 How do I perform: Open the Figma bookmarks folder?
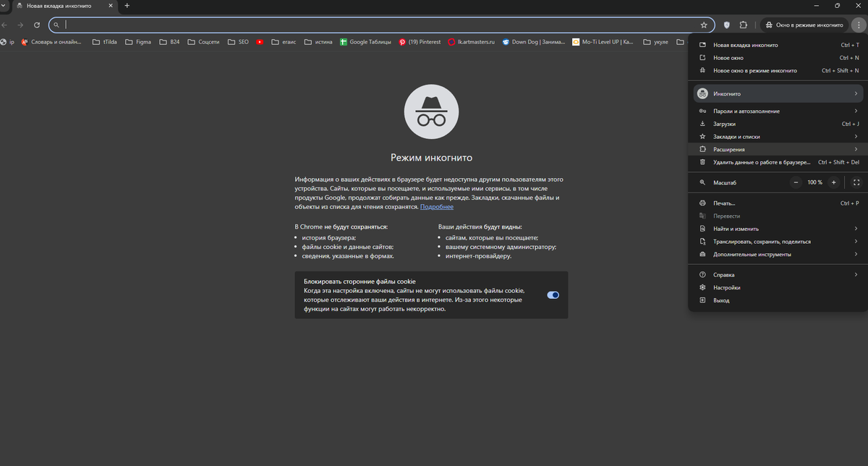coord(137,42)
